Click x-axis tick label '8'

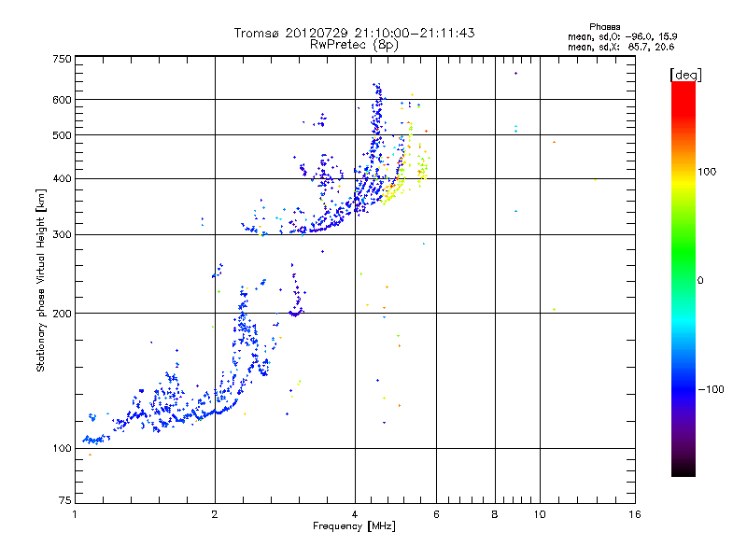pyautogui.click(x=495, y=514)
